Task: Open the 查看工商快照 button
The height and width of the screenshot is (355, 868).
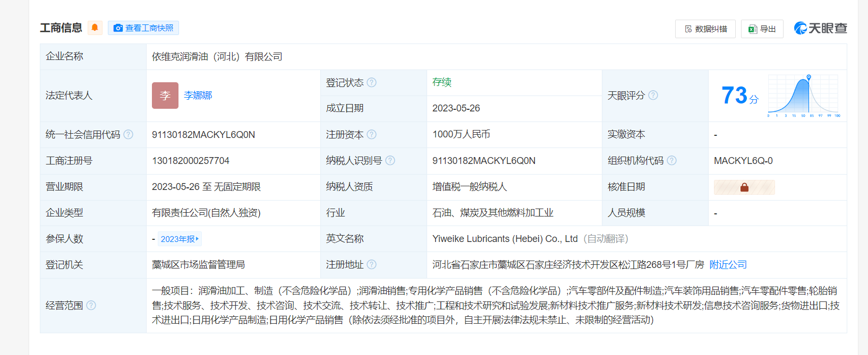Action: pyautogui.click(x=143, y=28)
